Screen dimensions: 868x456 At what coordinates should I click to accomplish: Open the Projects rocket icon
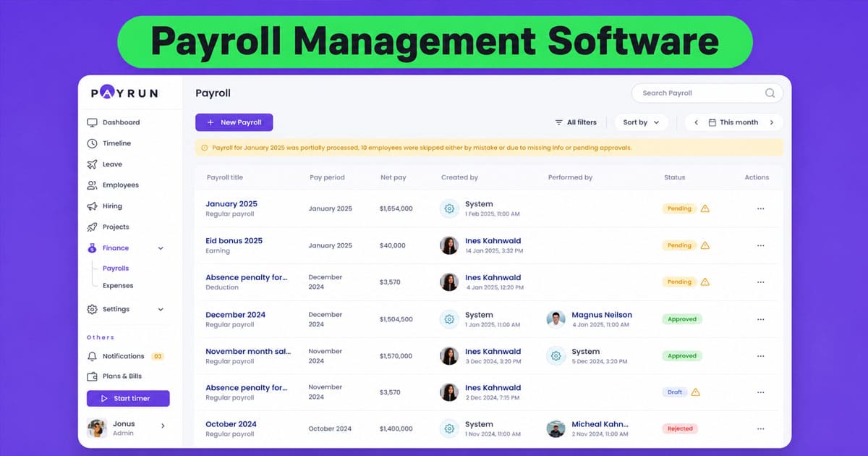tap(92, 227)
